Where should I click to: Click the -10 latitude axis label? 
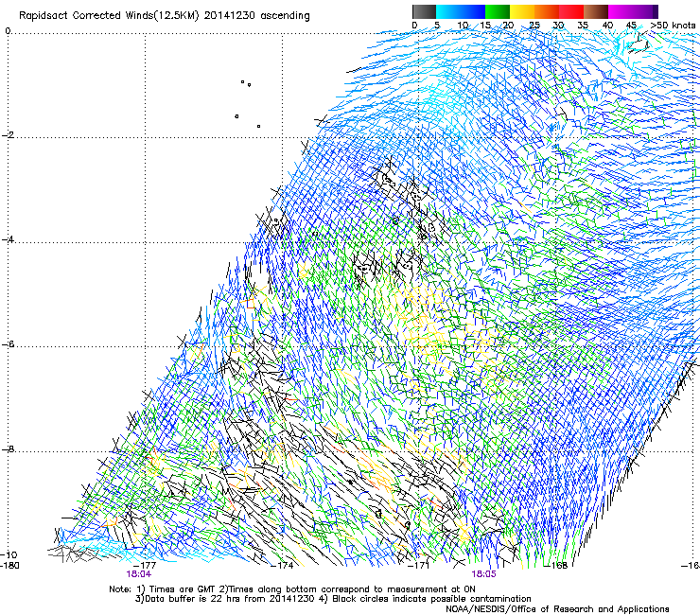9,555
